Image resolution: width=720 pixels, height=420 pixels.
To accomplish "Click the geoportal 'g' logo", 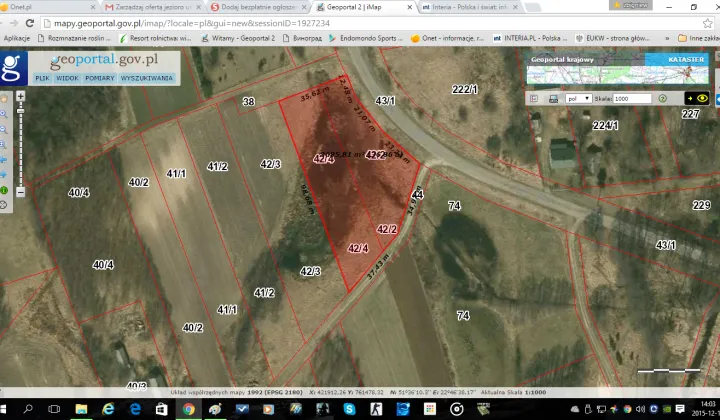I will [x=13, y=68].
